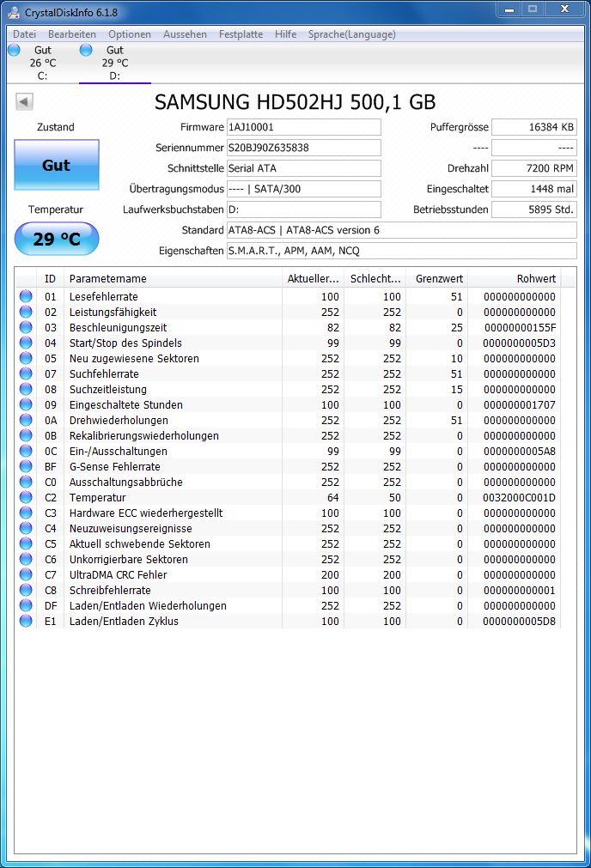Click the Firmware field 1AJ10001
The image size is (591, 868).
304,127
